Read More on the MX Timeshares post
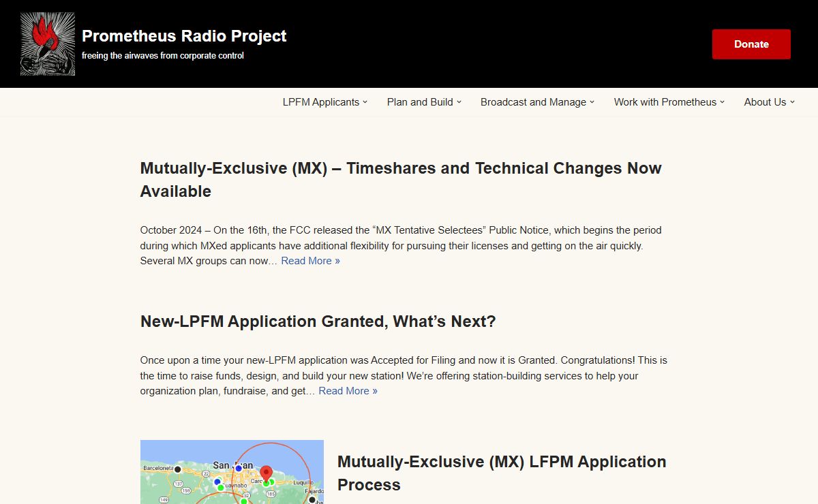Image resolution: width=818 pixels, height=504 pixels. 310,261
